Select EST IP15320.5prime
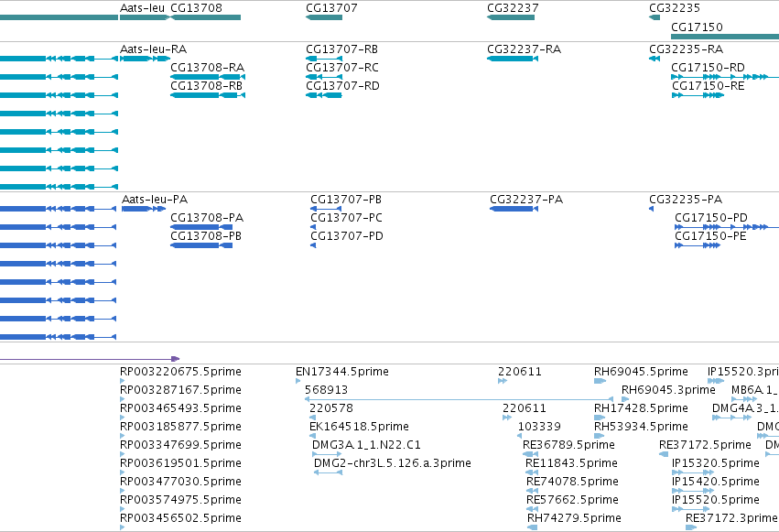This screenshot has width=779, height=532. click(x=716, y=463)
